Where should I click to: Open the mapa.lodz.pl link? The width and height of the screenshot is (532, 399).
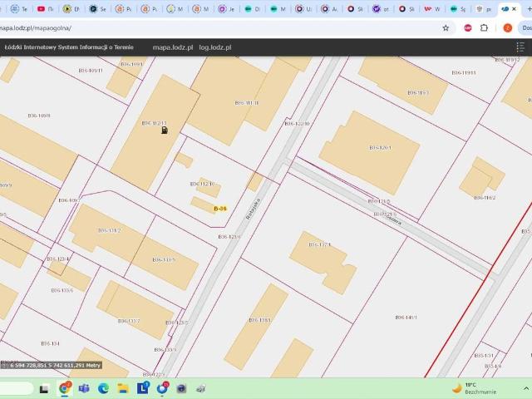[x=174, y=48]
